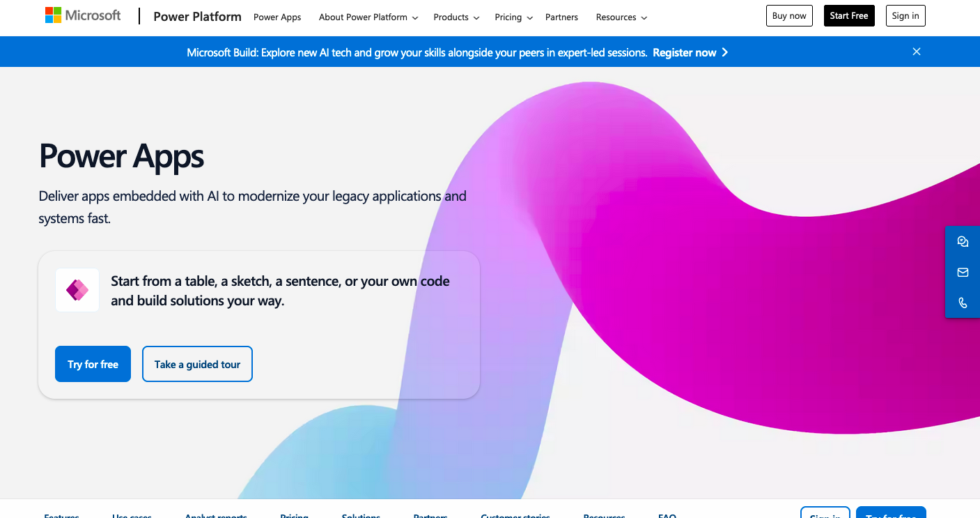Click the Power Apps product icon

(x=77, y=290)
